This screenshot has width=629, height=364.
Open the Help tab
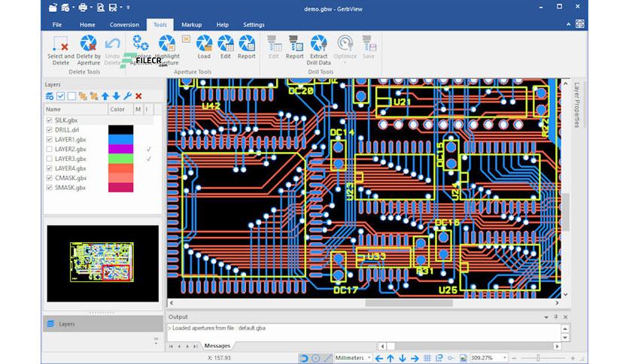pyautogui.click(x=222, y=25)
